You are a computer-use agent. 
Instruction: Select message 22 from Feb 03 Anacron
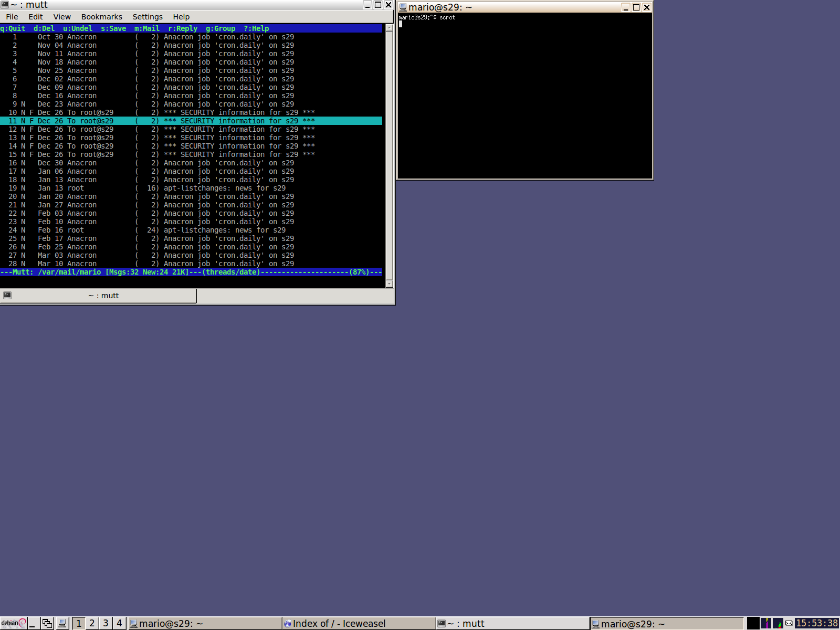[x=191, y=213]
